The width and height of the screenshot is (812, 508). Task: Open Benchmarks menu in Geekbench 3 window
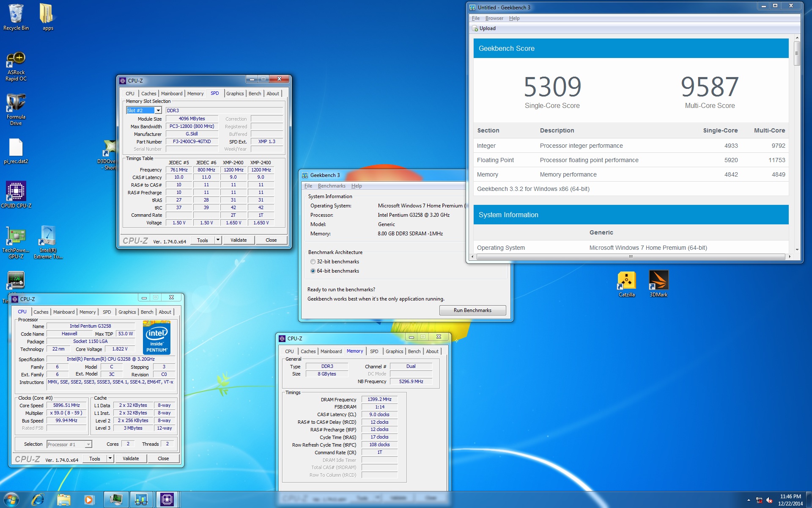point(332,186)
